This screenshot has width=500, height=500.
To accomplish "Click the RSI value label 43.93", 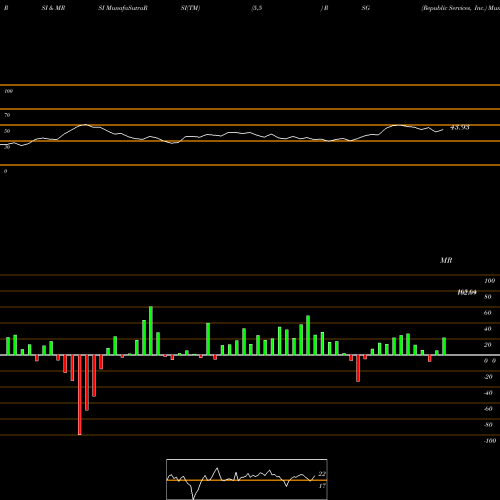I will point(460,127).
